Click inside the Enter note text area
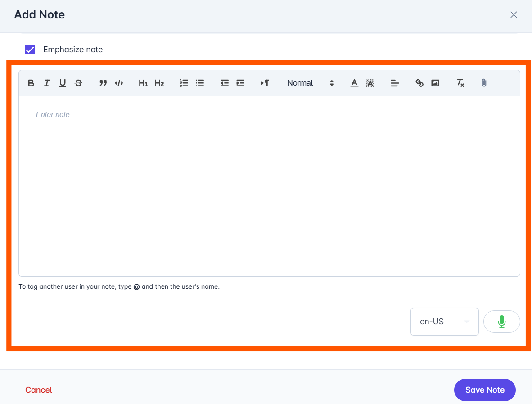This screenshot has height=404, width=532. [269, 186]
